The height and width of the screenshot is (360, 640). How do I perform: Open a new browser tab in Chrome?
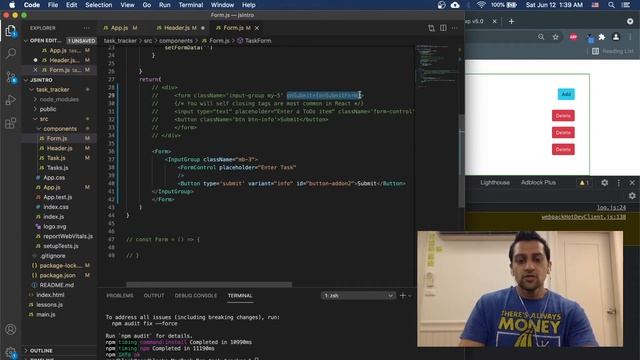(511, 21)
